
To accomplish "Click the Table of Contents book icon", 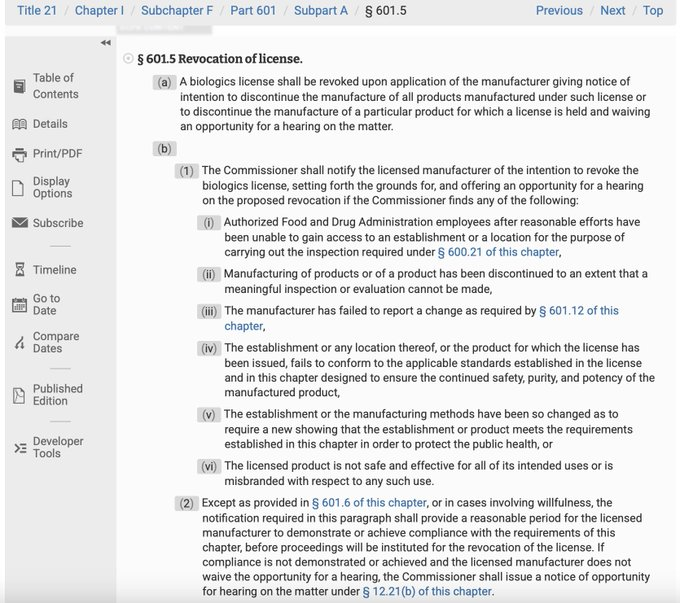I will tap(19, 86).
